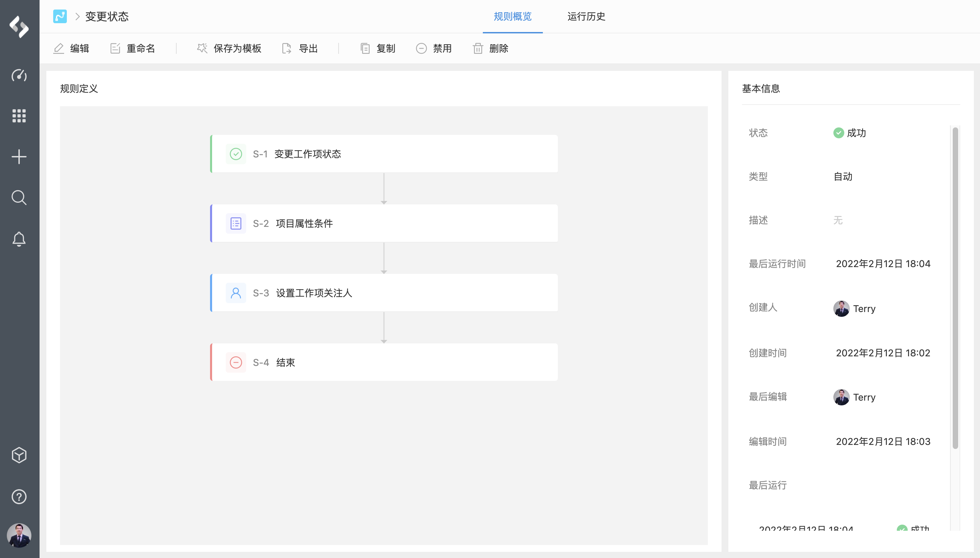Open help question mark icon
This screenshot has height=558, width=980.
tap(19, 496)
